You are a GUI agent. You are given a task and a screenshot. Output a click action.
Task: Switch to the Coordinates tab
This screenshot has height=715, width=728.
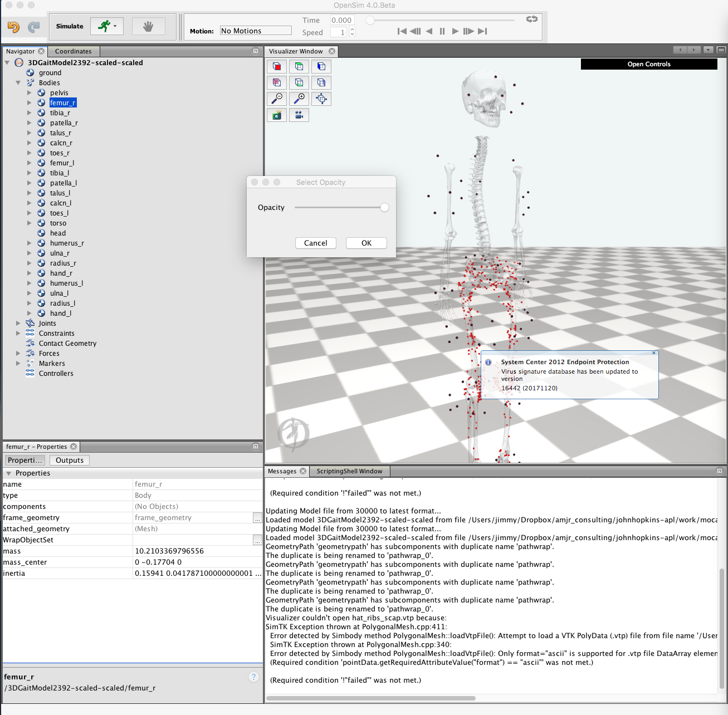coord(72,51)
